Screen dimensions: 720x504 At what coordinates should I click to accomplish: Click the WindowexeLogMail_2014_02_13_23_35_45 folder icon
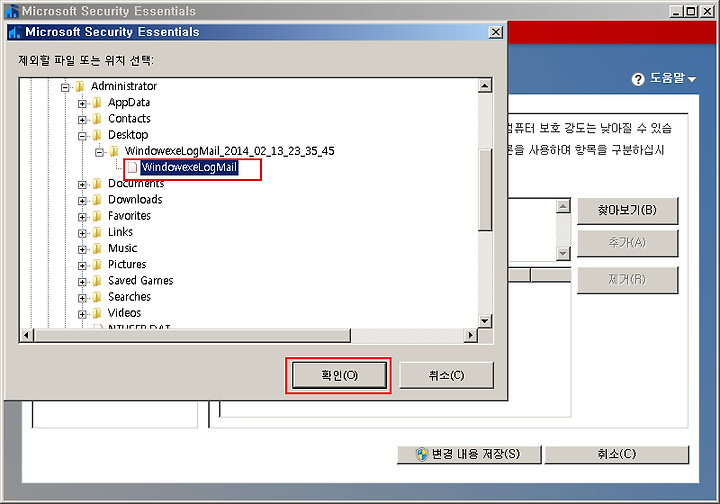pos(114,151)
